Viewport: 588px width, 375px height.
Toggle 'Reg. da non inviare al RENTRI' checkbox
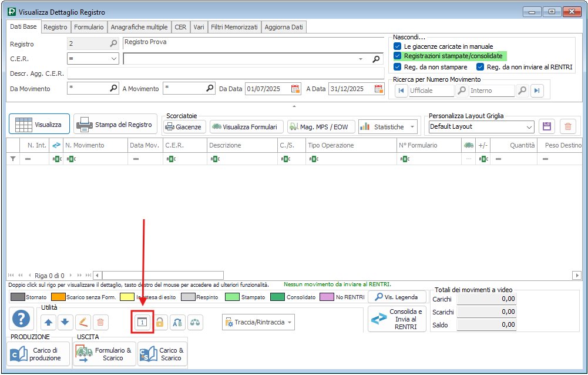pos(480,67)
